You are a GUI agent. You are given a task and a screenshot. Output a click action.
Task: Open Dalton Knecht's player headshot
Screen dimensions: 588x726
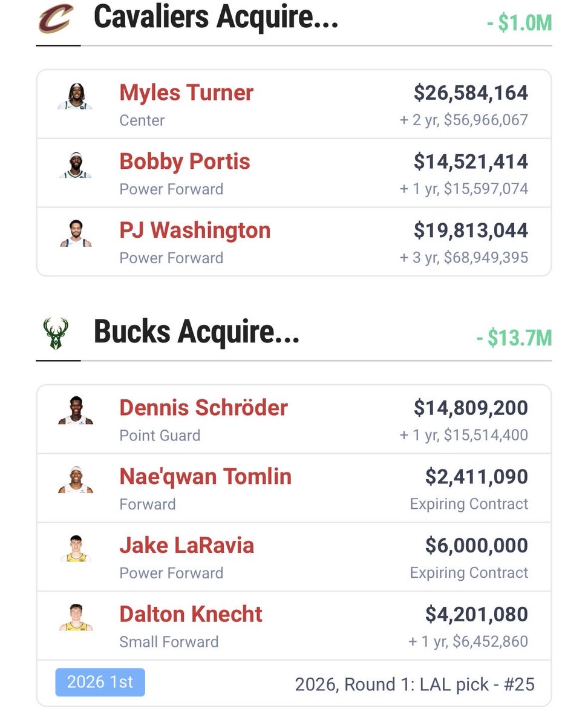click(76, 618)
